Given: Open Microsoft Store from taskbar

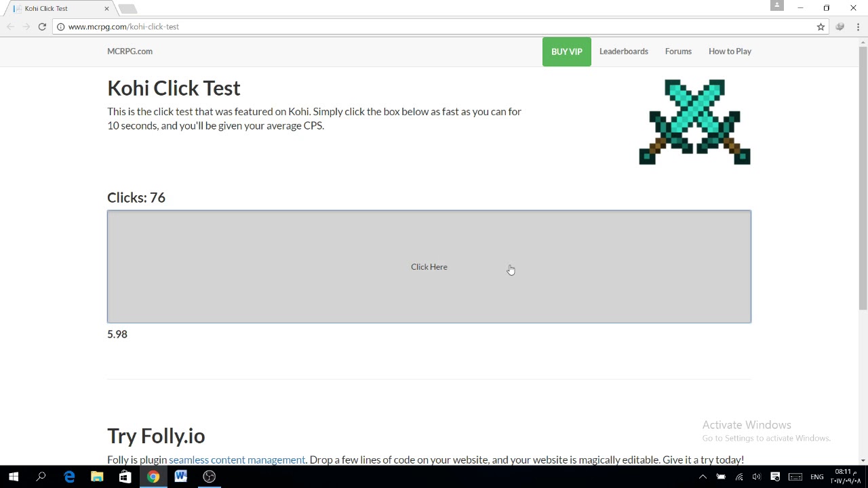Looking at the screenshot, I should click(x=125, y=476).
